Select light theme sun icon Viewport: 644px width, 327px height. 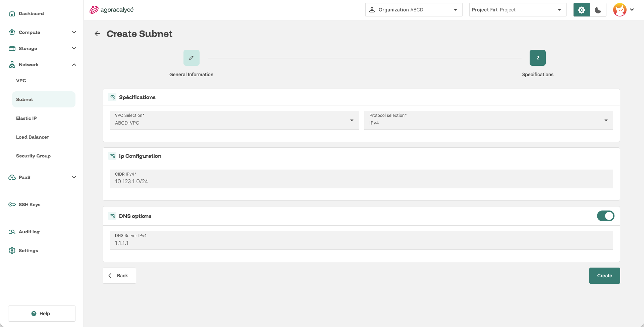click(x=582, y=10)
